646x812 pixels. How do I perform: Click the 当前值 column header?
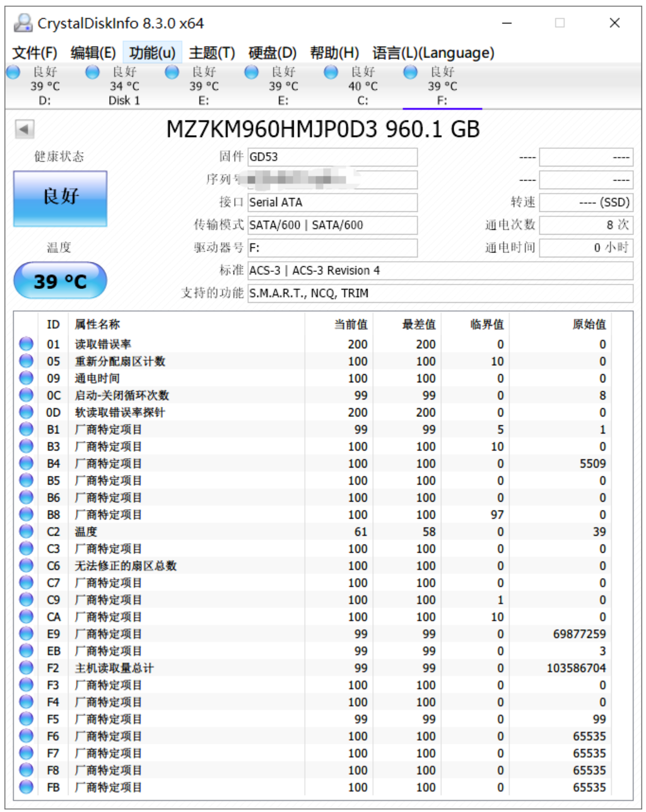[351, 324]
